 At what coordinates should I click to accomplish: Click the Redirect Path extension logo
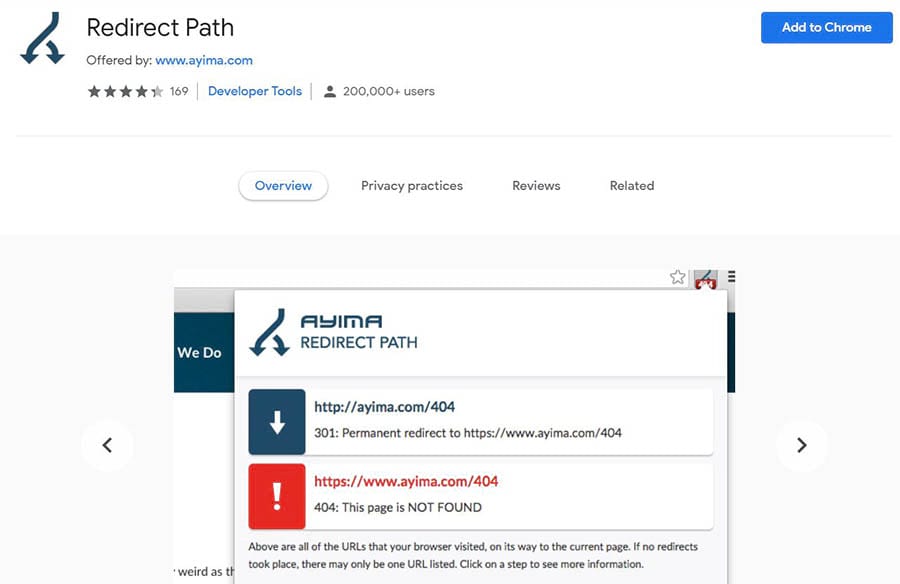(43, 38)
